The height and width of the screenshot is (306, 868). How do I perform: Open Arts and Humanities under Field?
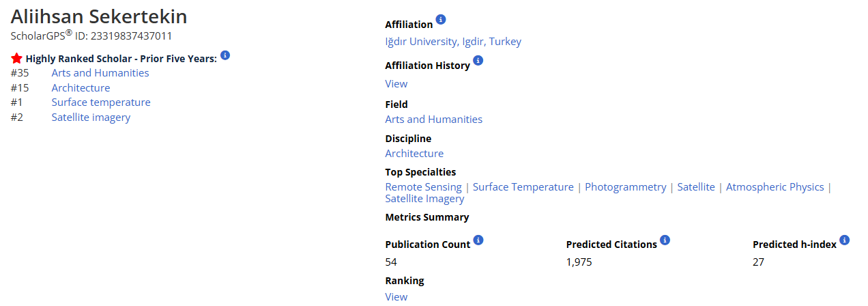pos(434,120)
